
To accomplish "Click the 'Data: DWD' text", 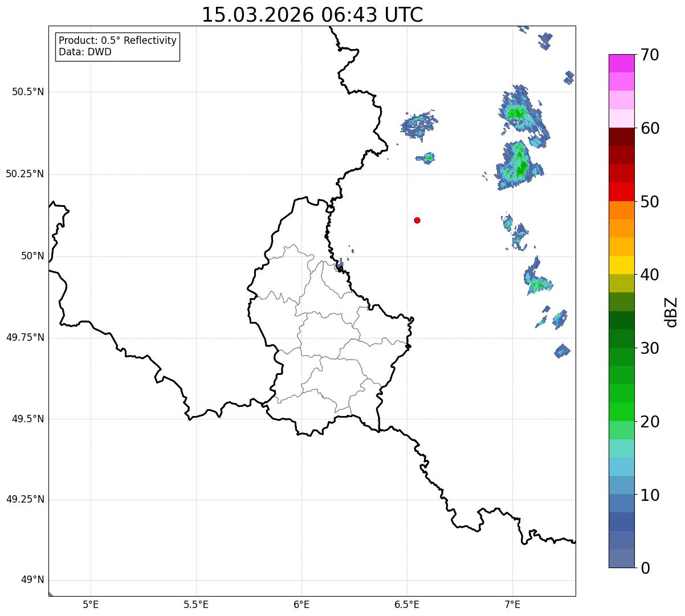I will 85,52.
